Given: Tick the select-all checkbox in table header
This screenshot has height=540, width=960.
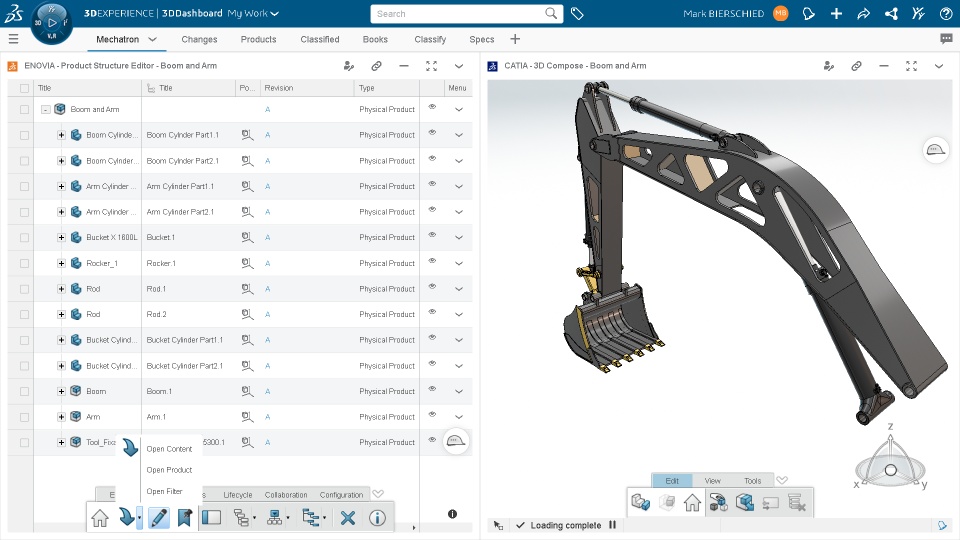Looking at the screenshot, I should coord(24,88).
